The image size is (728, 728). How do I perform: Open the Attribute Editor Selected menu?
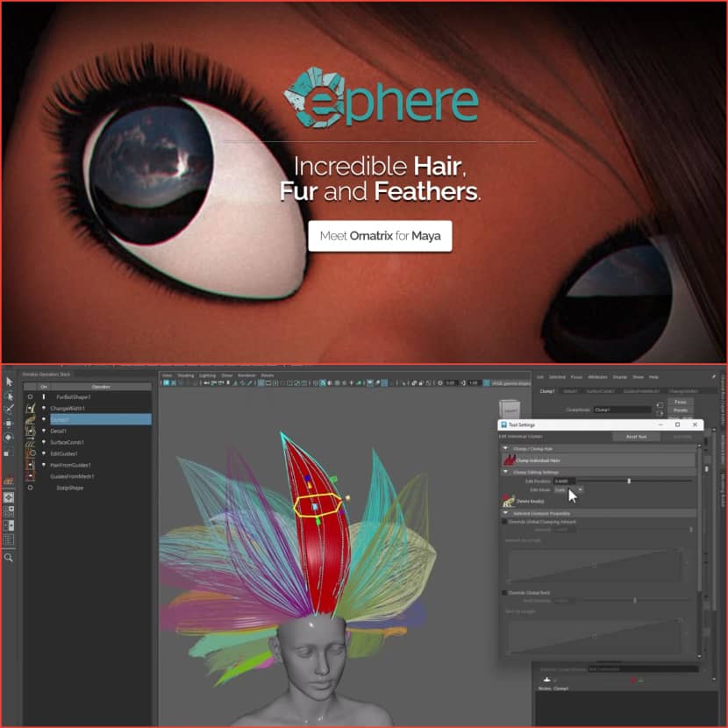tap(557, 377)
